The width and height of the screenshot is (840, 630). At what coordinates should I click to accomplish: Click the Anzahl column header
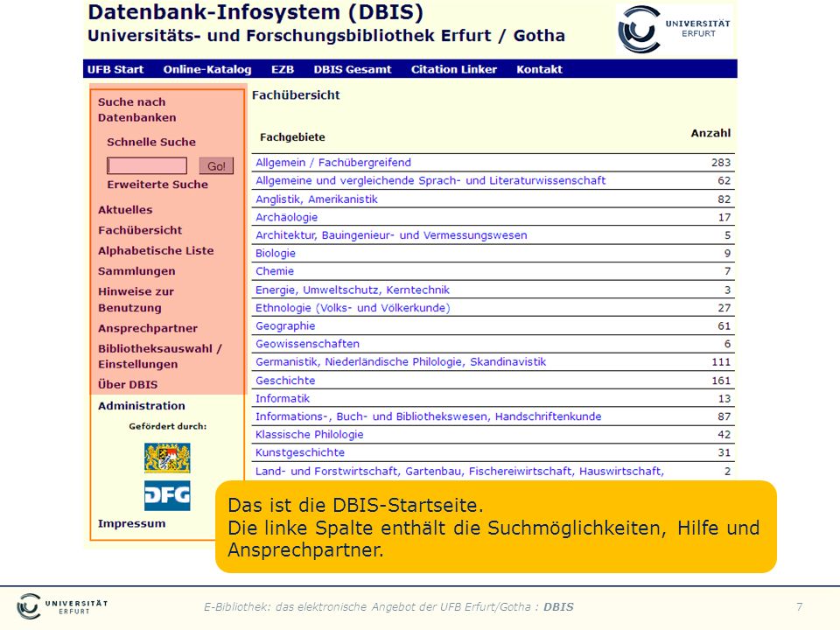coord(710,133)
